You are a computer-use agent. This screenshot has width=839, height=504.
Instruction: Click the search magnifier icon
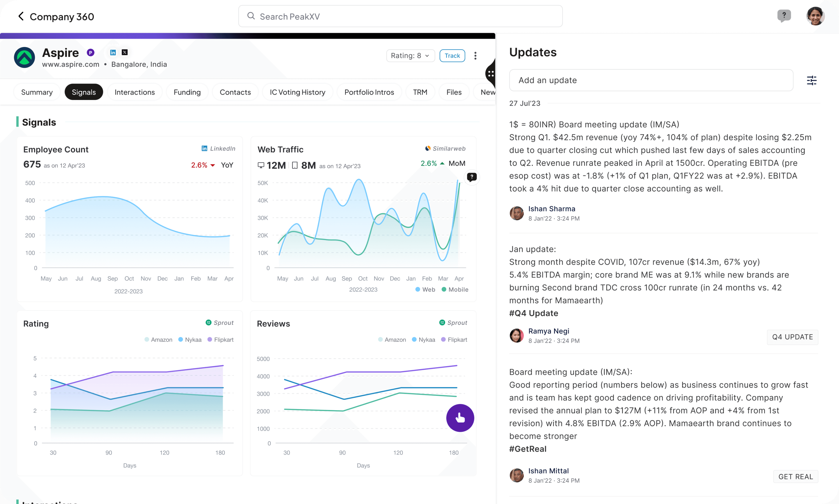click(251, 16)
